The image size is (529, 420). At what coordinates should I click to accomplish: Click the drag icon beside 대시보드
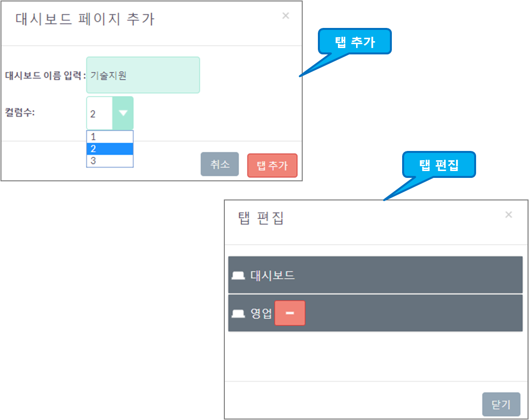(x=238, y=275)
